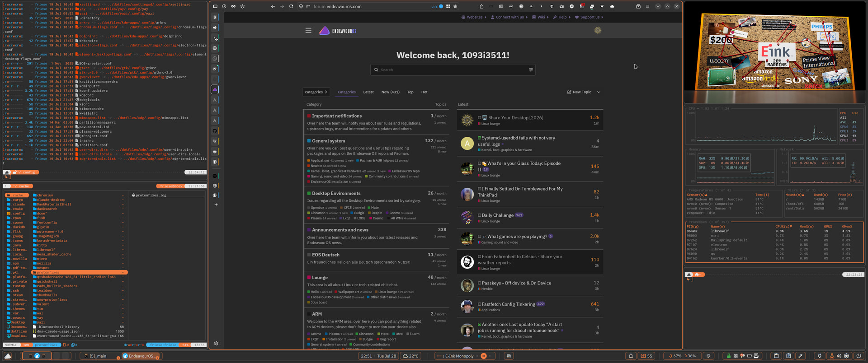Switch to Spotify tab in vertical tab bar
This screenshot has height=363, width=868.
(x=215, y=48)
